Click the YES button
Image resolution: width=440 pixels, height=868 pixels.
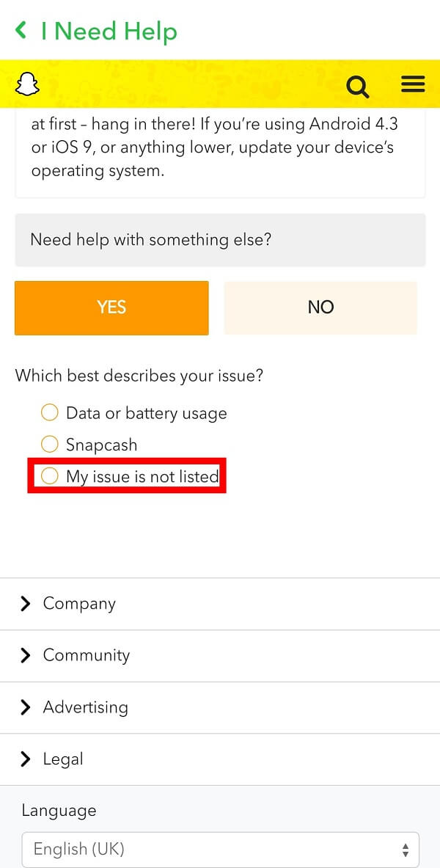click(x=111, y=307)
